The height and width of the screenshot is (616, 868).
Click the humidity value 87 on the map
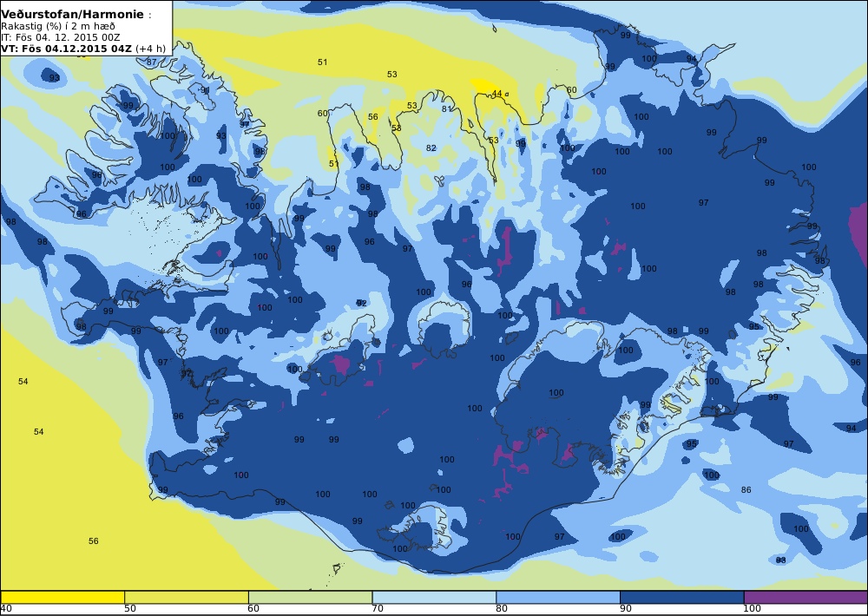point(152,62)
